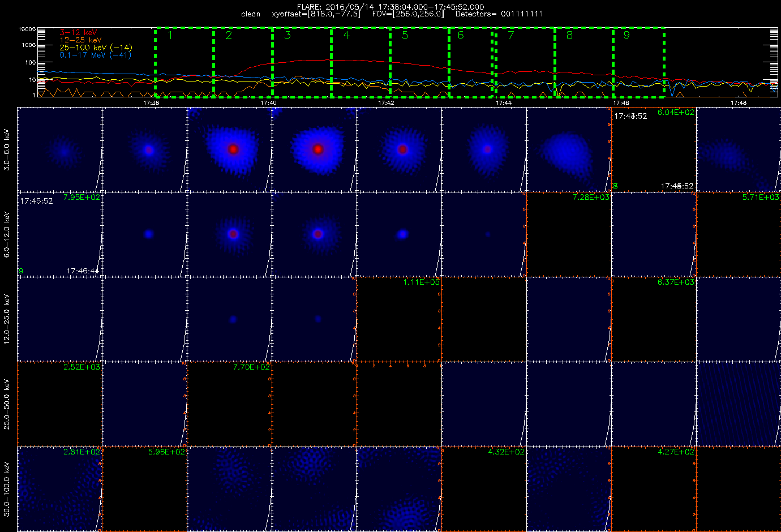781x532 pixels.
Task: Open fourth image in 3.0-6.0 keV row
Action: 315,149
